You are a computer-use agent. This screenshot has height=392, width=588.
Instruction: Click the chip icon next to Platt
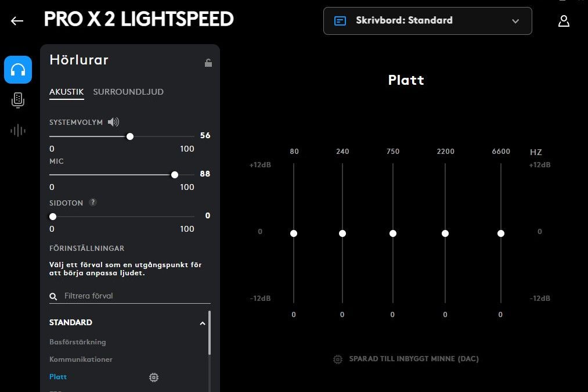pos(154,377)
